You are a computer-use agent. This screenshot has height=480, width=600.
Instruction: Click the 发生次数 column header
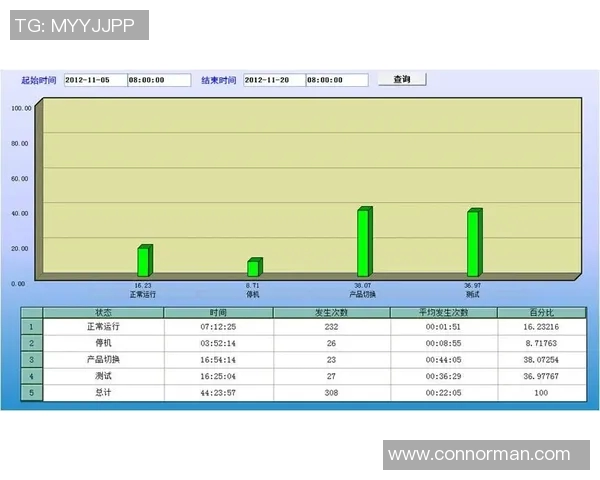coord(331,313)
